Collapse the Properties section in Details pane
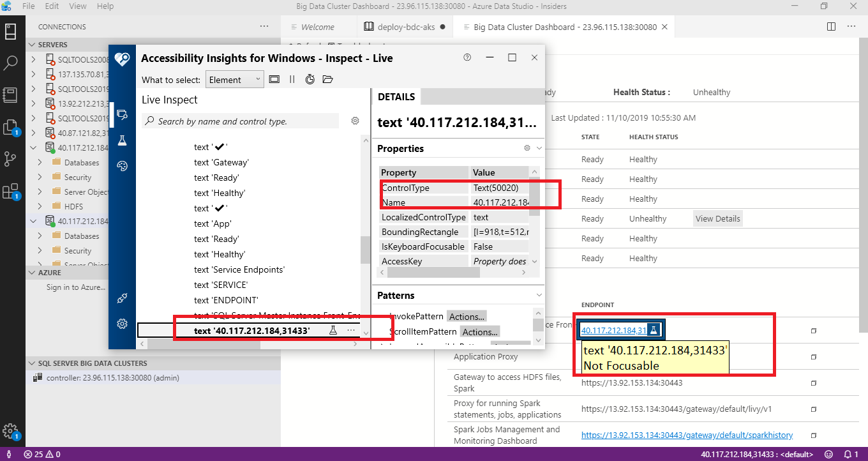 point(539,148)
